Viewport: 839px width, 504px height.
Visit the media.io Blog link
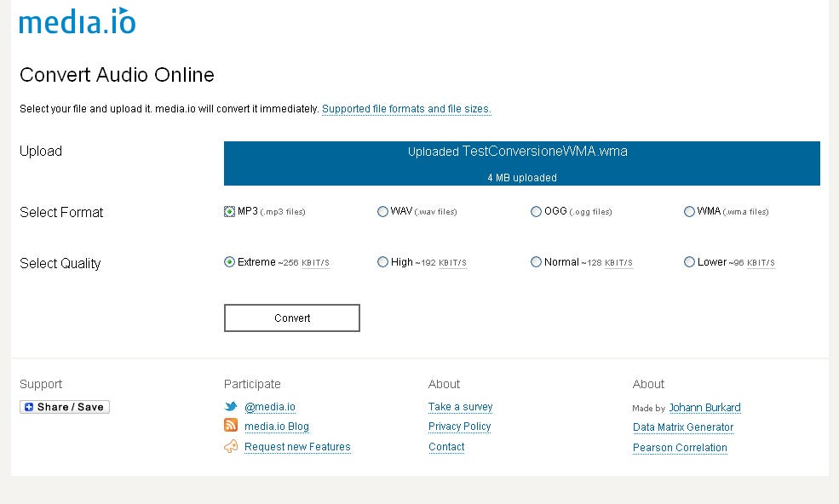277,427
